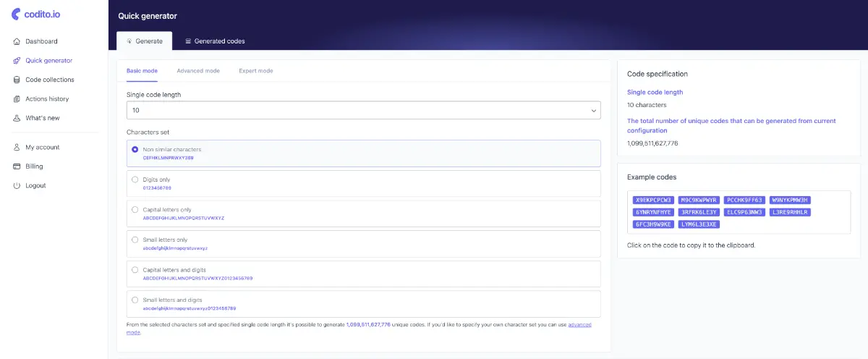Open the Billing page
Viewport: 868px width, 359px height.
(34, 166)
